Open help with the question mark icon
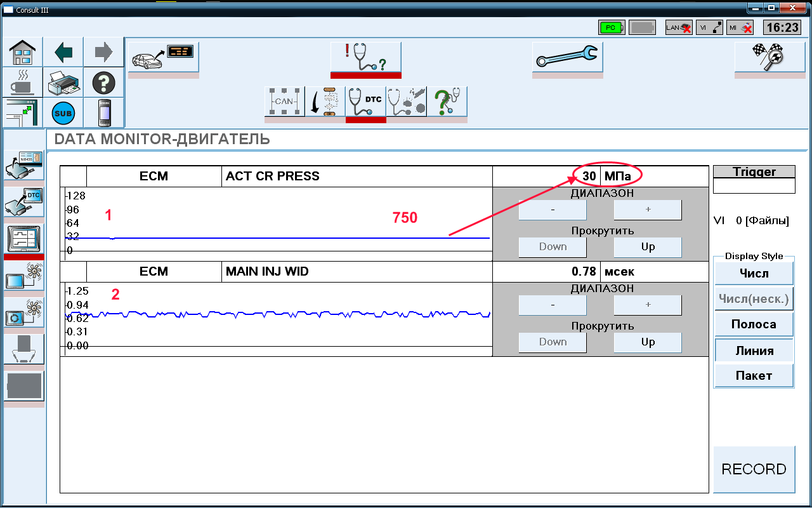The height and width of the screenshot is (508, 812). coord(103,83)
